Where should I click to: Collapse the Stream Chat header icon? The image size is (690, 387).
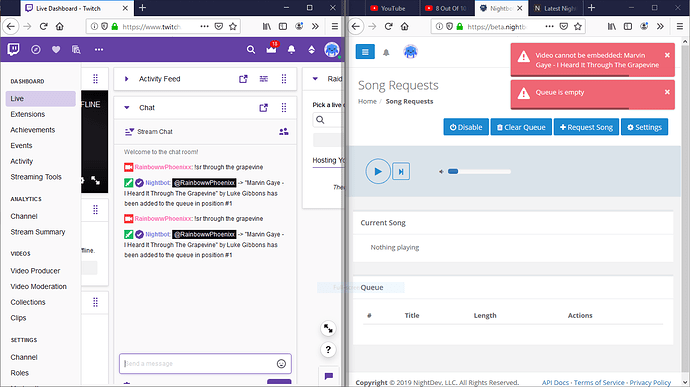[129, 132]
